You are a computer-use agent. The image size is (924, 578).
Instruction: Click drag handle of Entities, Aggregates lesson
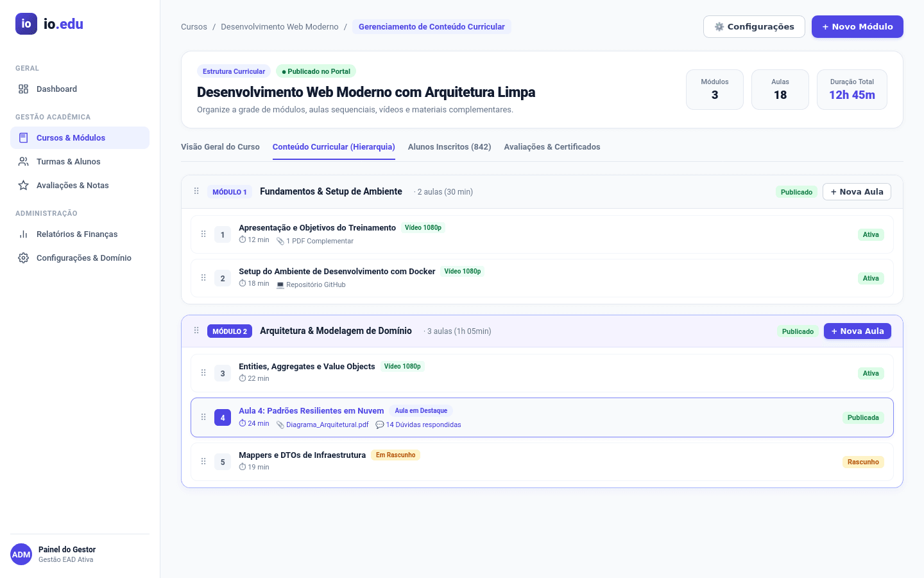tap(203, 373)
